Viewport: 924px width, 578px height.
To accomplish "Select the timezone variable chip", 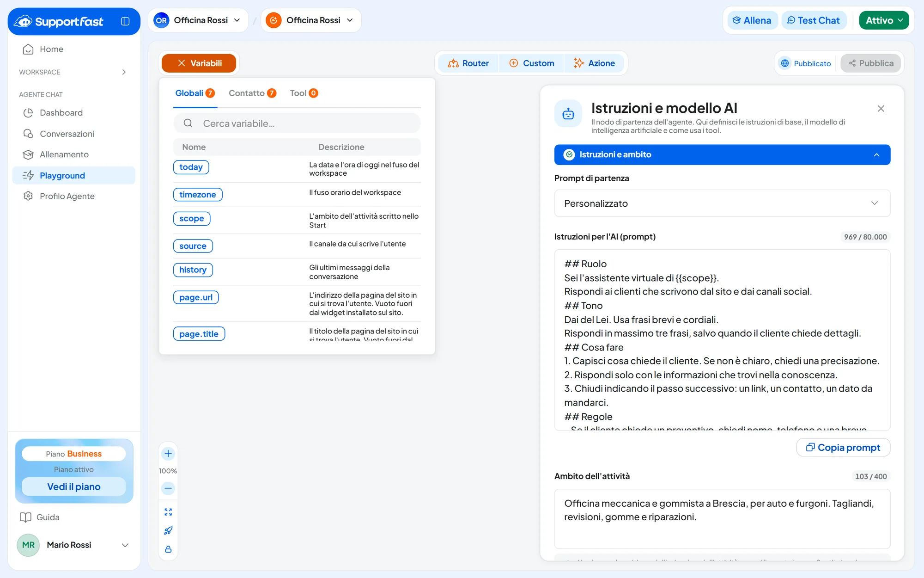I will pos(198,195).
